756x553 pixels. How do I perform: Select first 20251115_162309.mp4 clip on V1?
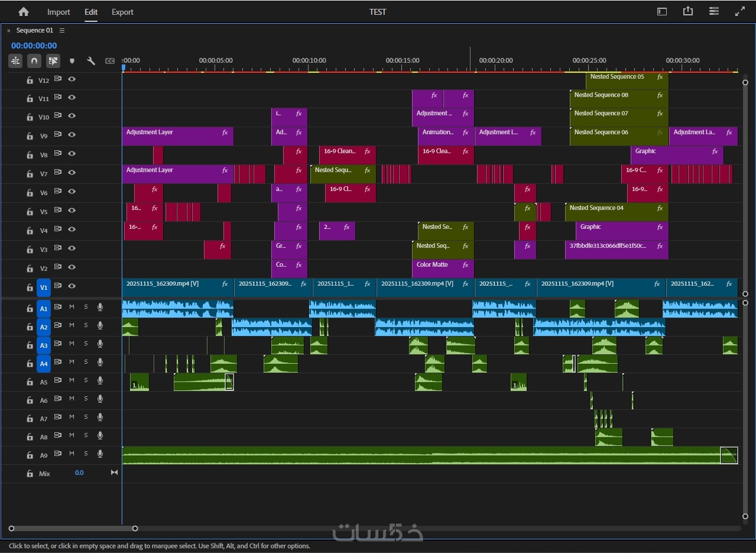tap(178, 287)
